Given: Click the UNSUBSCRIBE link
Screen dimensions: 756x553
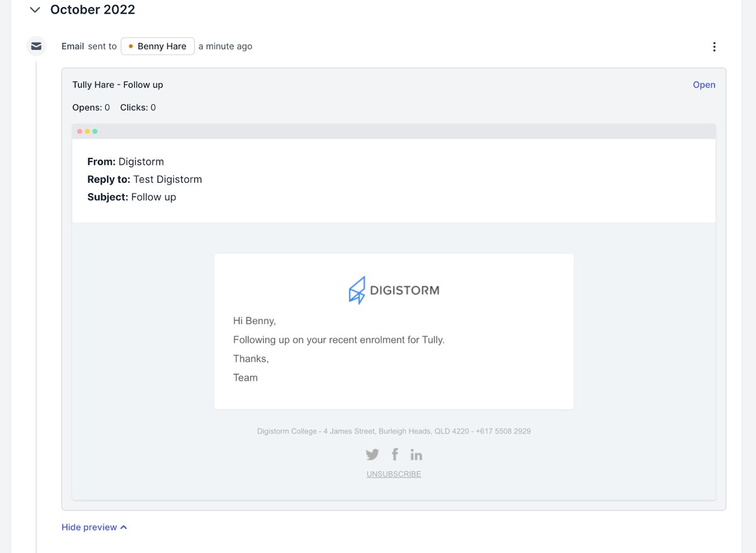Looking at the screenshot, I should (x=394, y=474).
